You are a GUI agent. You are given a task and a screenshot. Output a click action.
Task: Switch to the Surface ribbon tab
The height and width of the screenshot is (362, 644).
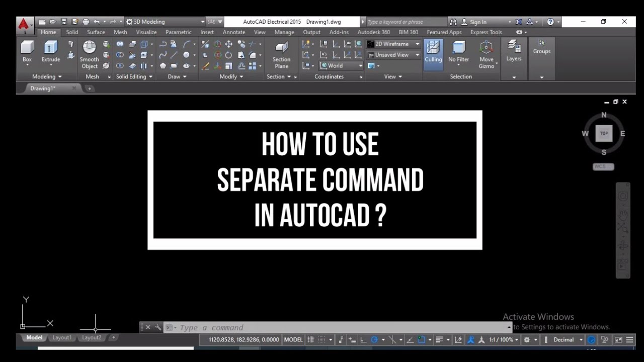coord(96,32)
